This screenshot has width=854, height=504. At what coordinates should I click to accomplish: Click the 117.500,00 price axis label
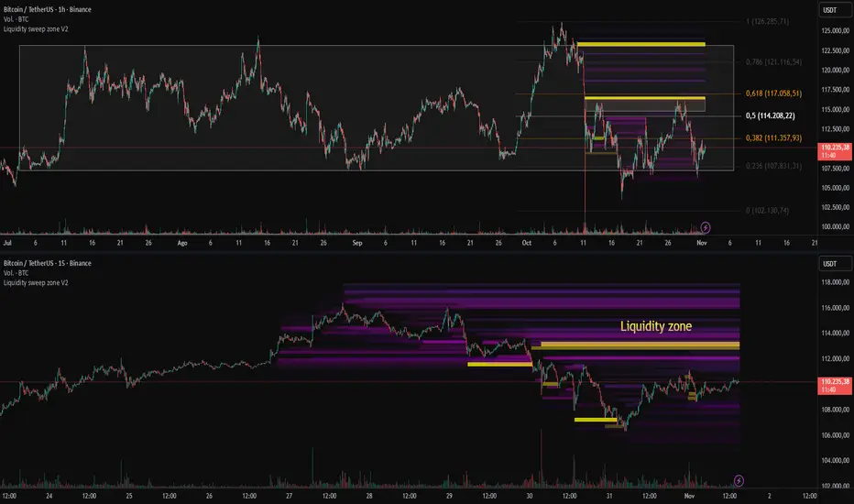pyautogui.click(x=836, y=90)
